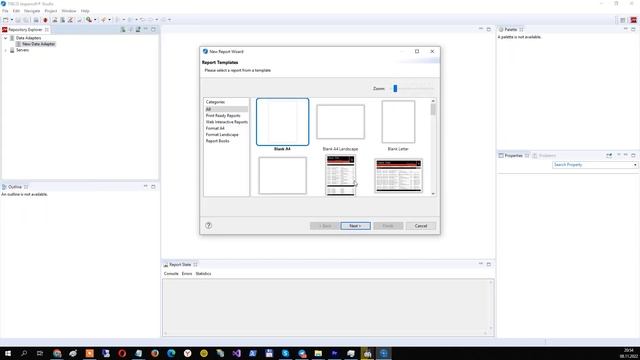Viewport: 640px width, 360px height.
Task: Select the Blank A4 template thumbnail
Action: click(282, 122)
